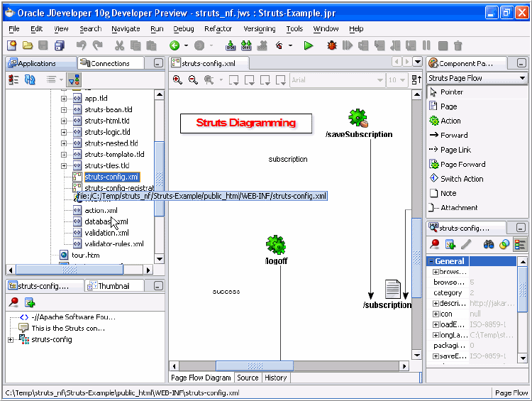This screenshot has height=401, width=532.
Task: Click the binoculars Find icon in inspector
Action: pos(489,244)
